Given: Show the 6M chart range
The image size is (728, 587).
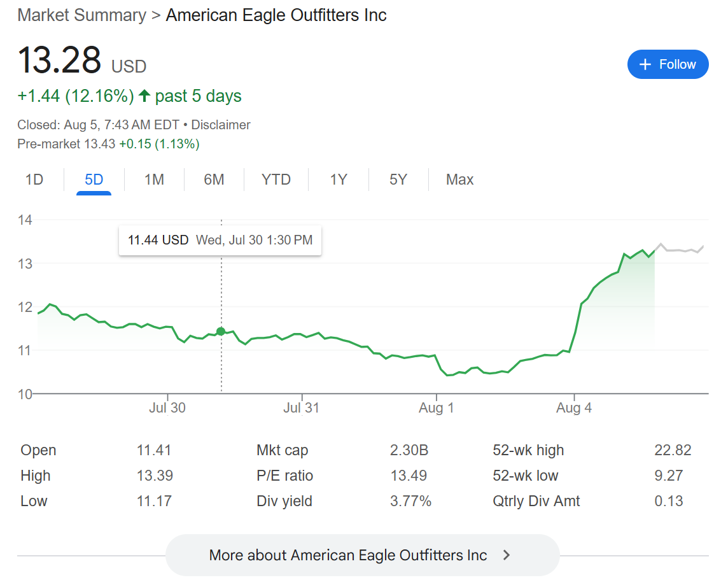Looking at the screenshot, I should (x=214, y=180).
